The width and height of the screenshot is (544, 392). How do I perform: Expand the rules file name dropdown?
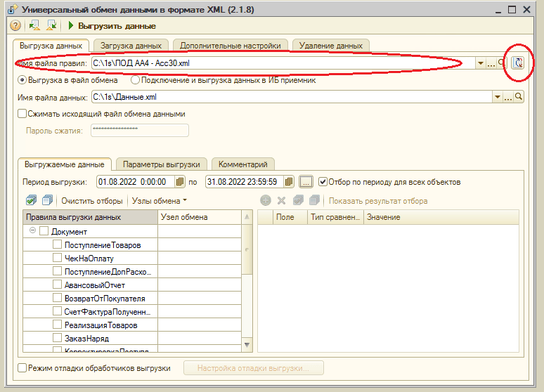coord(481,64)
